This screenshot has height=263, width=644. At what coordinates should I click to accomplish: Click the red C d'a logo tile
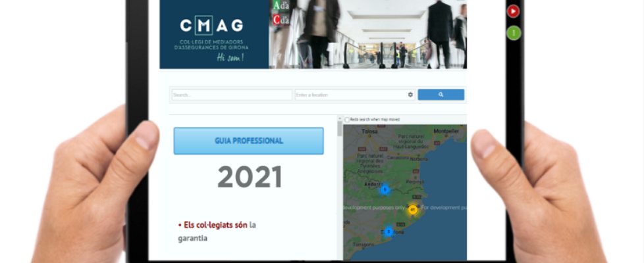281,19
